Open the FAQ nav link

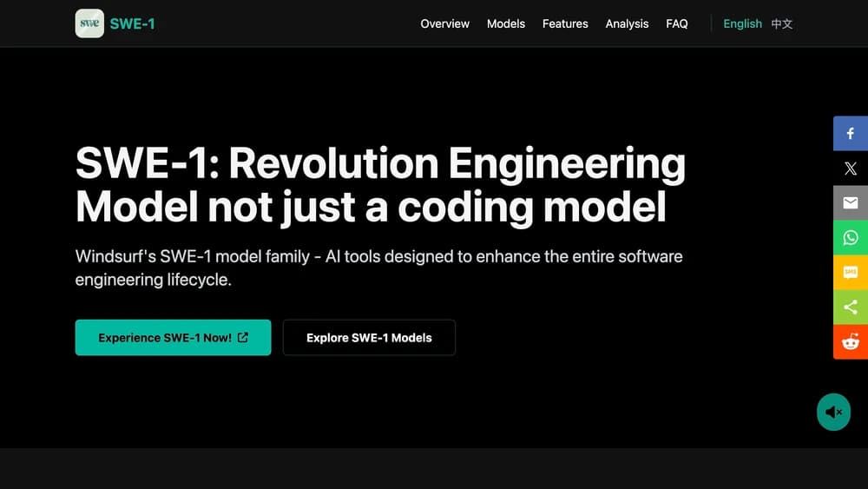coord(676,23)
